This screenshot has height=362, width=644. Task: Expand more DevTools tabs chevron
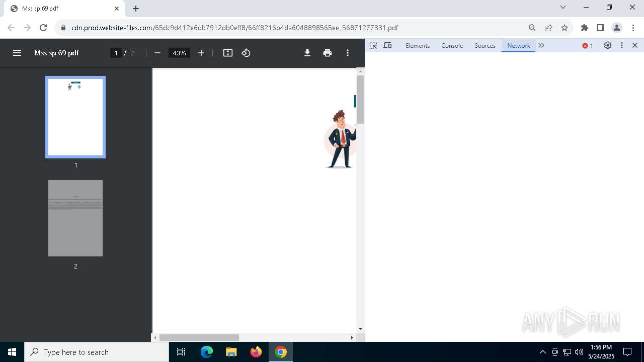tap(541, 45)
